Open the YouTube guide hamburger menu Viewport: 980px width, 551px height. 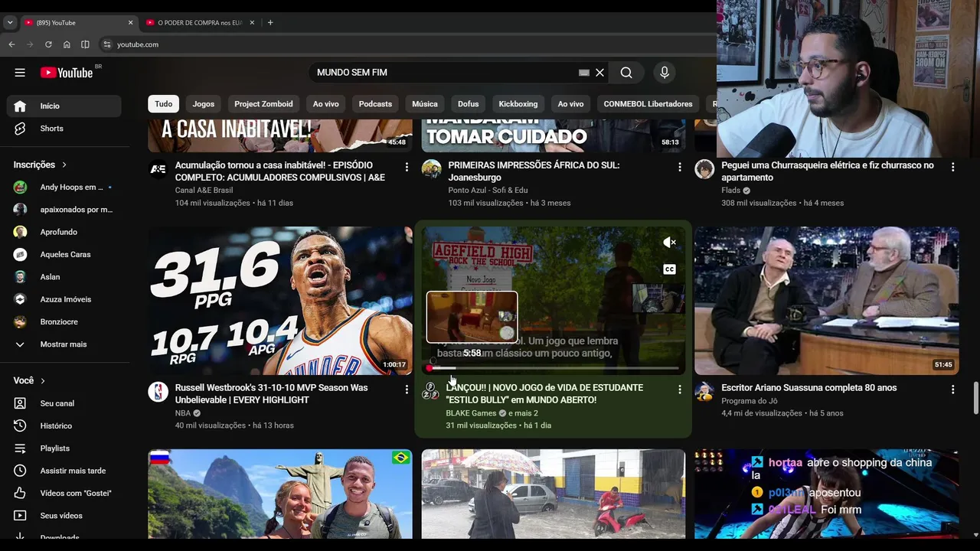coord(20,73)
